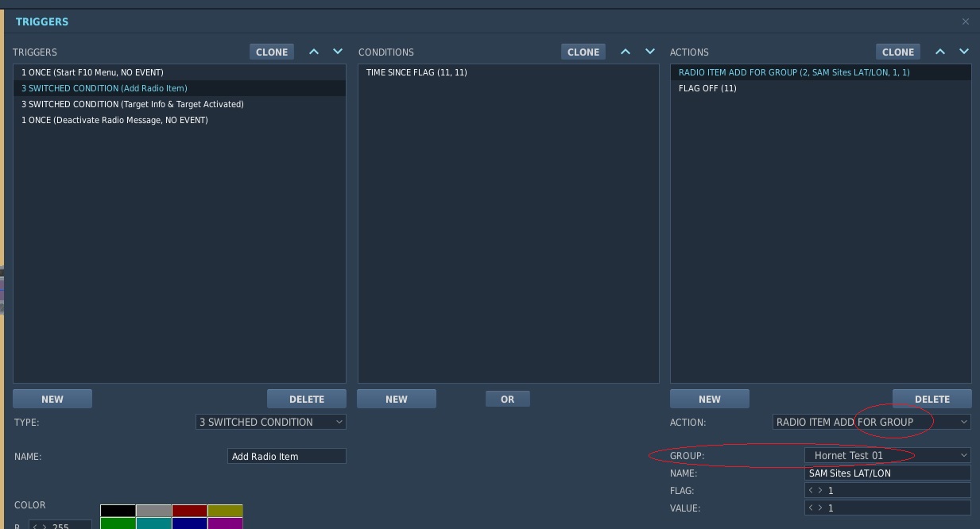Viewport: 980px width, 529px height.
Task: Create a new trigger
Action: pos(52,399)
